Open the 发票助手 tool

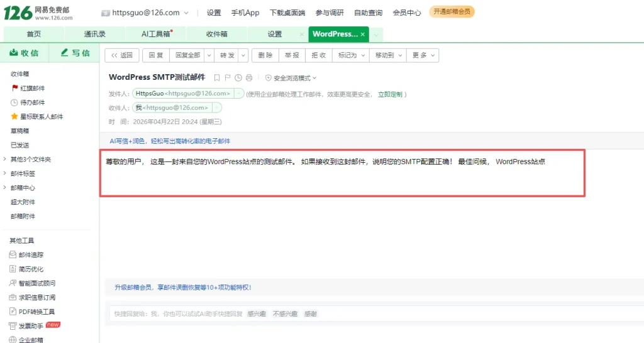31,326
